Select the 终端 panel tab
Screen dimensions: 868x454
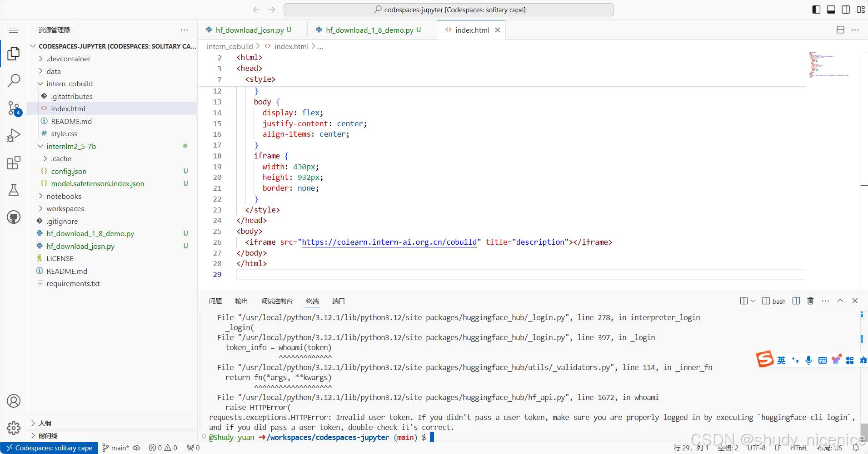click(313, 301)
